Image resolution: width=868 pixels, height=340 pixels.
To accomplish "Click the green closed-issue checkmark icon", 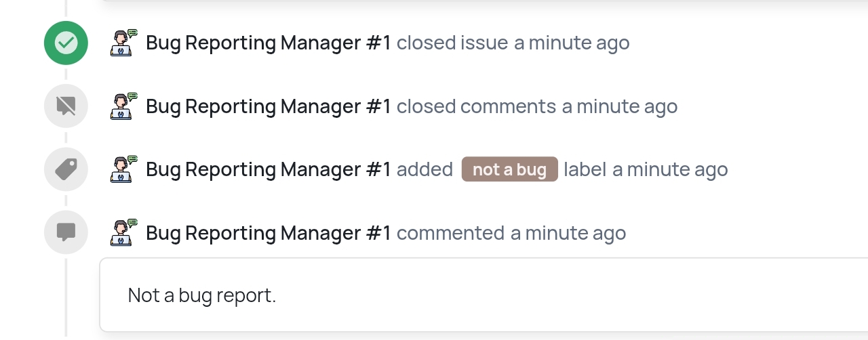I will pos(66,43).
